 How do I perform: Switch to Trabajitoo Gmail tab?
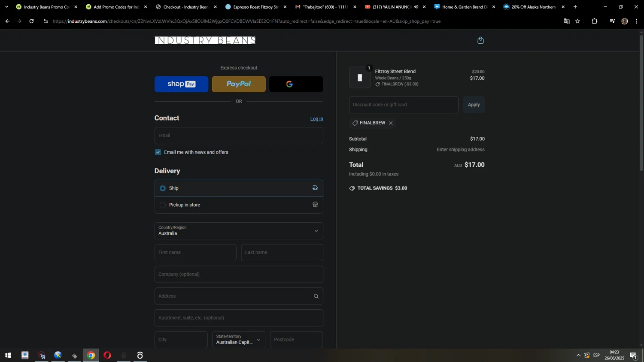tap(325, 7)
